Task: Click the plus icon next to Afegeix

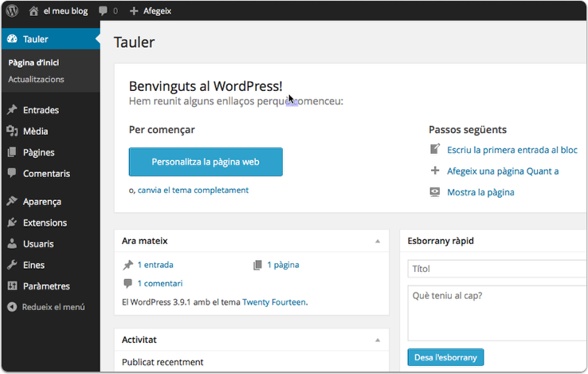Action: (x=134, y=11)
